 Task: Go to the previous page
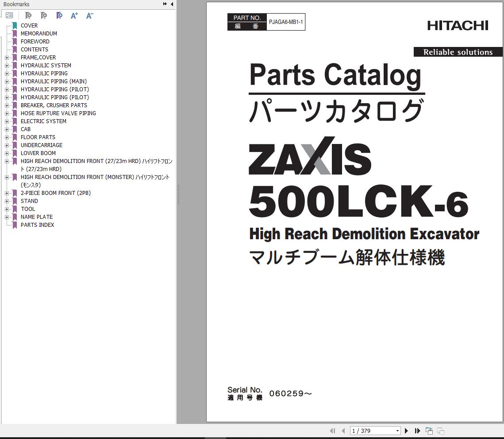pyautogui.click(x=343, y=431)
